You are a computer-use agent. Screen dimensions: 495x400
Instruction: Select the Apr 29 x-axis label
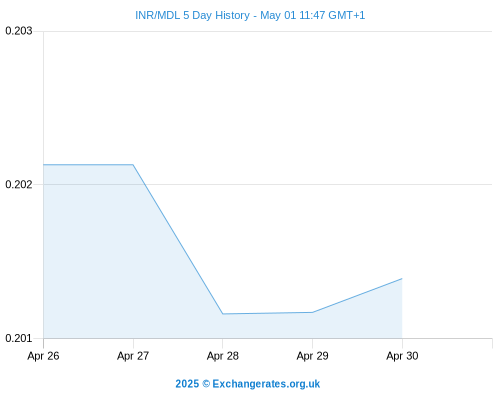(312, 356)
